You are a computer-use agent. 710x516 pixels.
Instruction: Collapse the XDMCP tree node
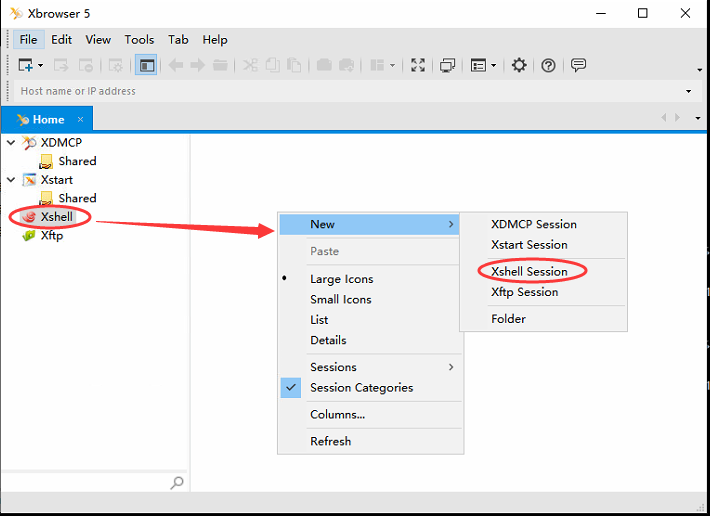tap(11, 143)
